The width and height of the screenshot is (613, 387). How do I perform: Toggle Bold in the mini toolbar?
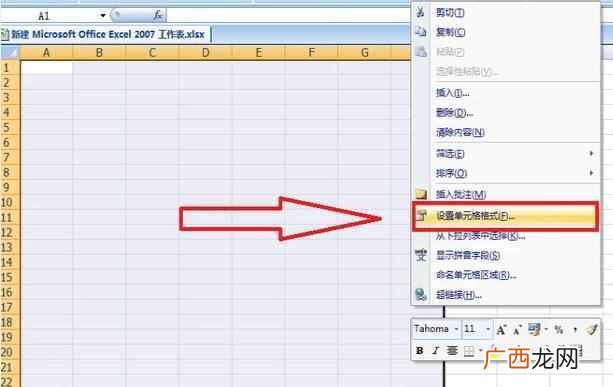[x=419, y=350]
